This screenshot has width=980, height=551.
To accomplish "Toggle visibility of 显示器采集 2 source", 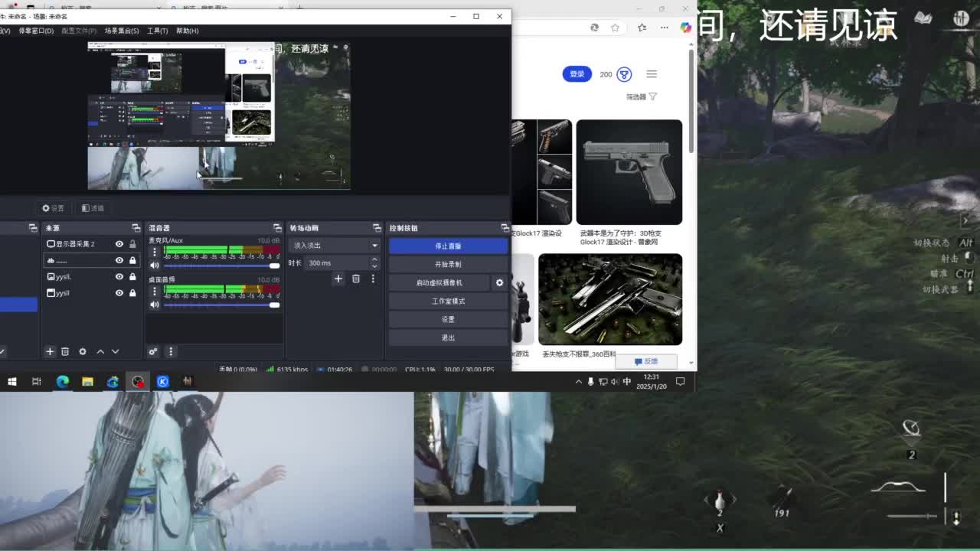I will pyautogui.click(x=119, y=244).
